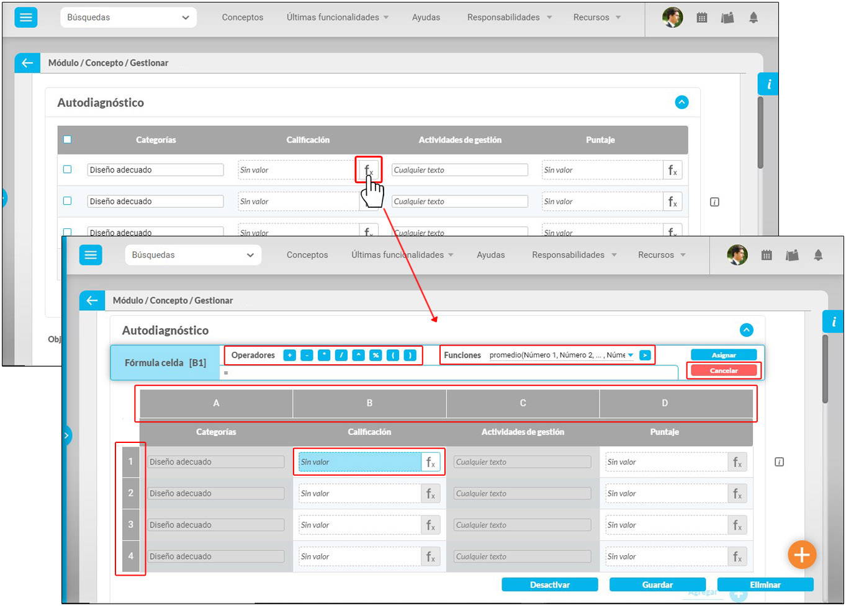The height and width of the screenshot is (616, 846).
Task: Click the red Cancelar button
Action: tap(723, 370)
